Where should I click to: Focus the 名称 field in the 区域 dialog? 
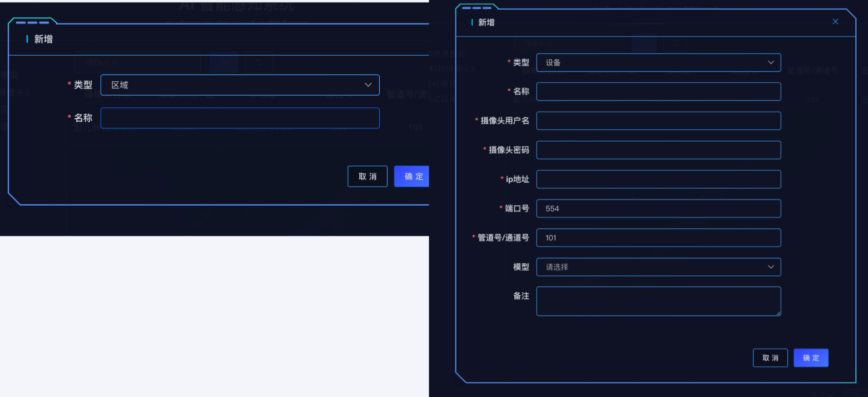(x=240, y=118)
